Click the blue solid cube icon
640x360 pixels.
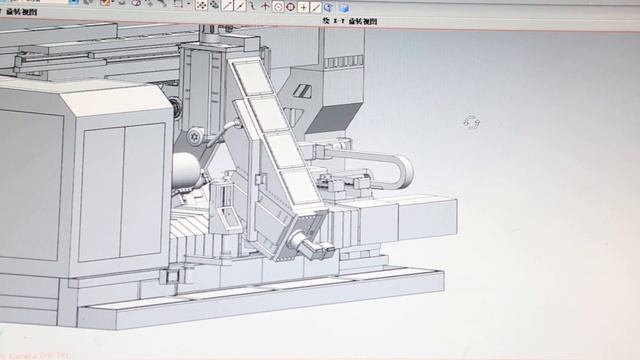pyautogui.click(x=344, y=7)
